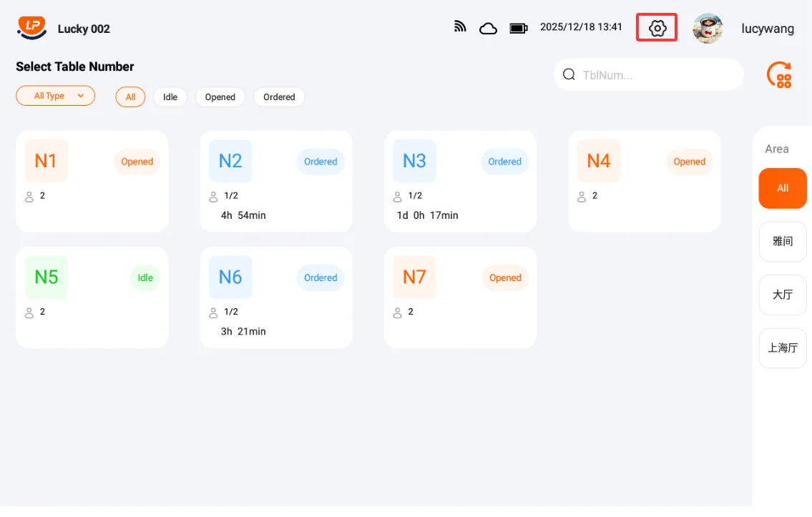The width and height of the screenshot is (812, 517).
Task: Filter tables by Idle status
Action: click(170, 97)
